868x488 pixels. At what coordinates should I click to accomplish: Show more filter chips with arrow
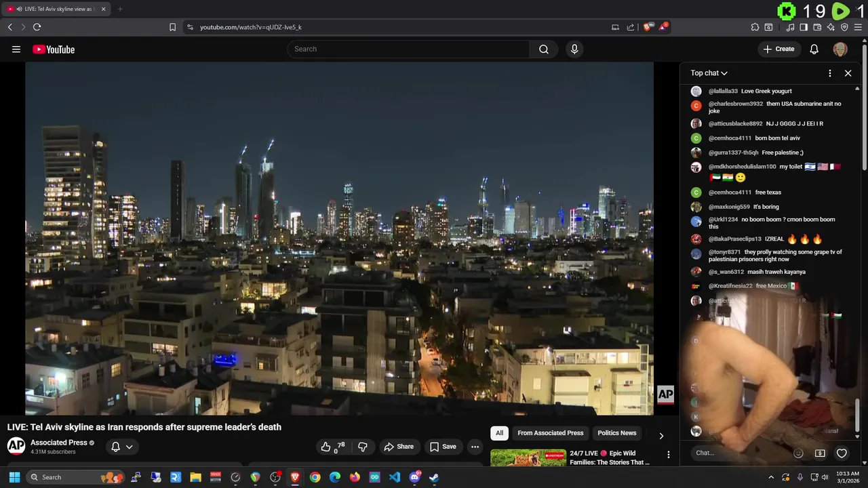[x=661, y=435]
